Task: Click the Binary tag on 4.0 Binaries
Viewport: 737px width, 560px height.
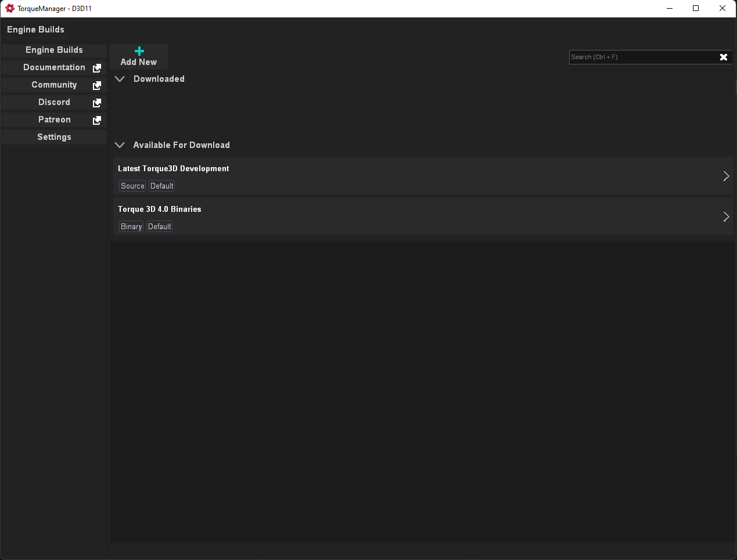Action: point(131,226)
